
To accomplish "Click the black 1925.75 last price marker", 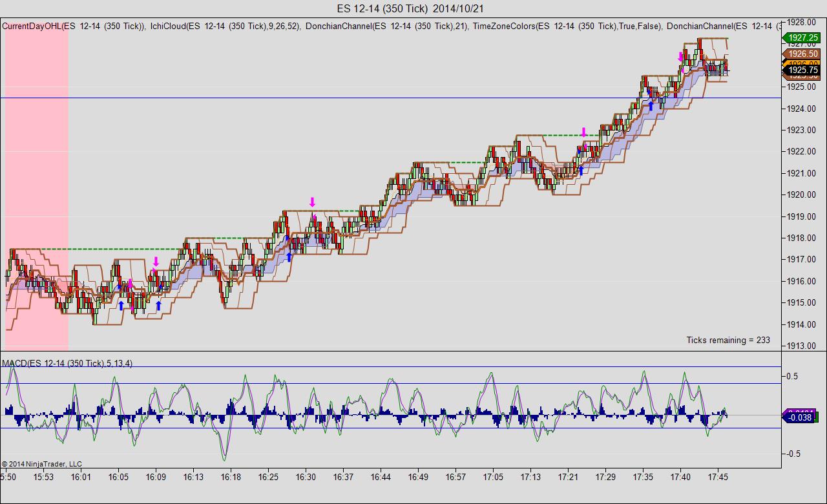I will click(803, 70).
